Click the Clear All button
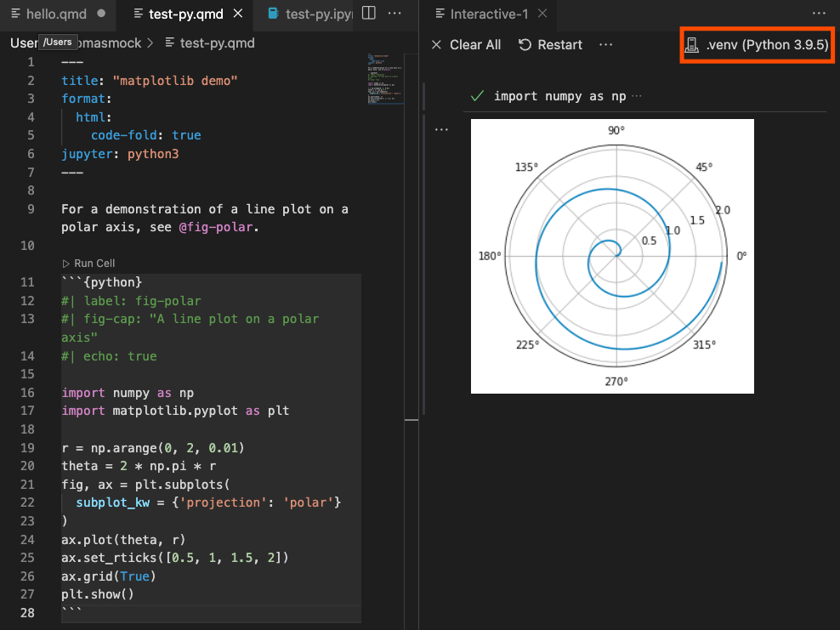The image size is (840, 630). [466, 45]
